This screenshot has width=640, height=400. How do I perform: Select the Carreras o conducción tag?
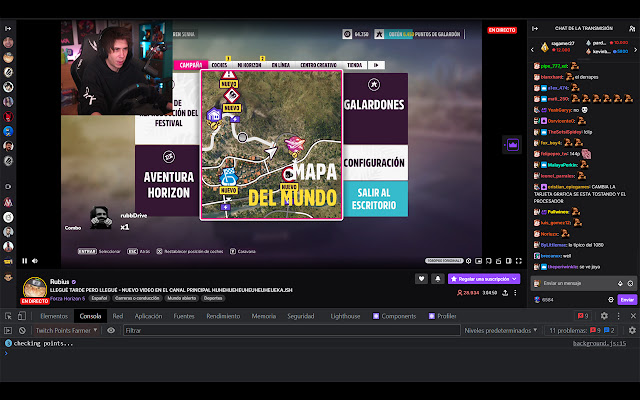click(x=137, y=298)
